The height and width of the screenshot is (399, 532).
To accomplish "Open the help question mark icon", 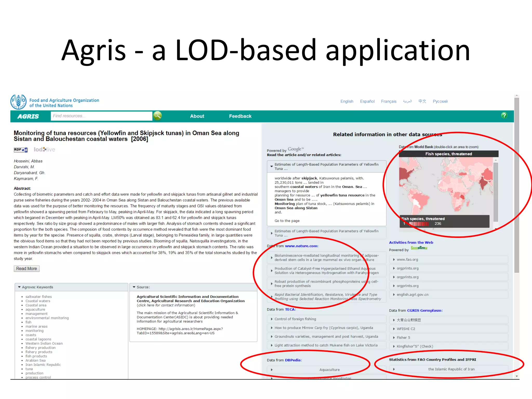I will coord(504,115).
